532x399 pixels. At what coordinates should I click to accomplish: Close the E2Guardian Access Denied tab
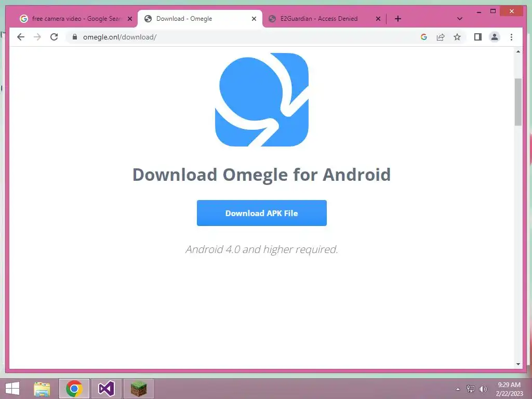pyautogui.click(x=378, y=19)
